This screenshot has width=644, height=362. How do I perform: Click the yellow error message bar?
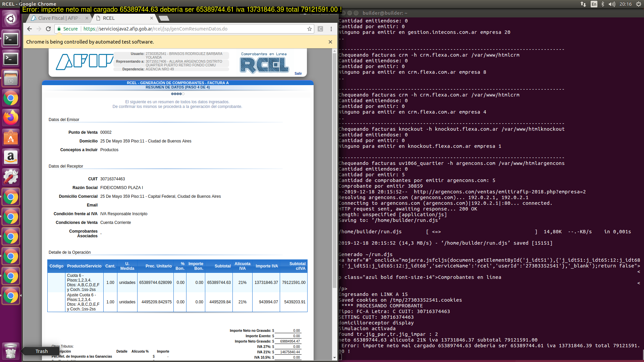182,9
